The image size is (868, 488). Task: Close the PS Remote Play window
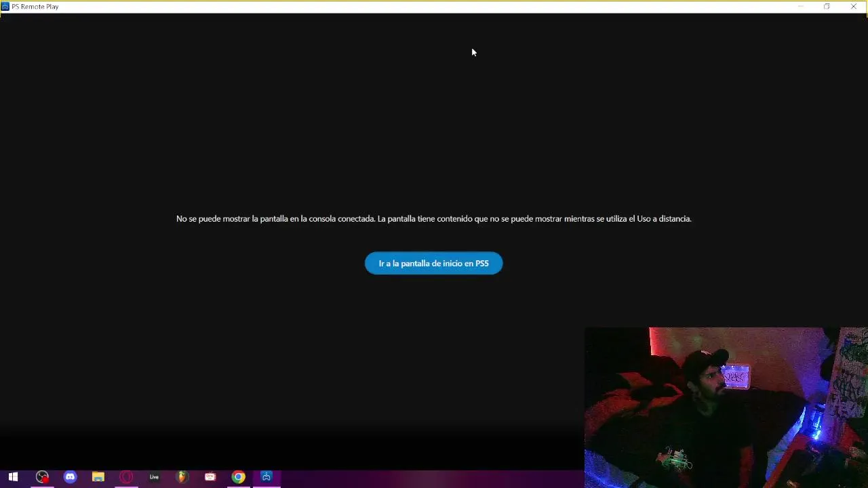tap(853, 6)
